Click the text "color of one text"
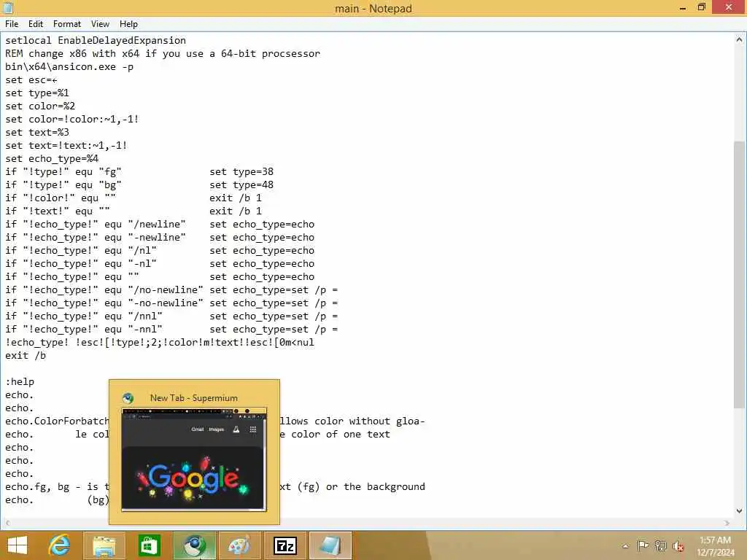 click(x=341, y=435)
